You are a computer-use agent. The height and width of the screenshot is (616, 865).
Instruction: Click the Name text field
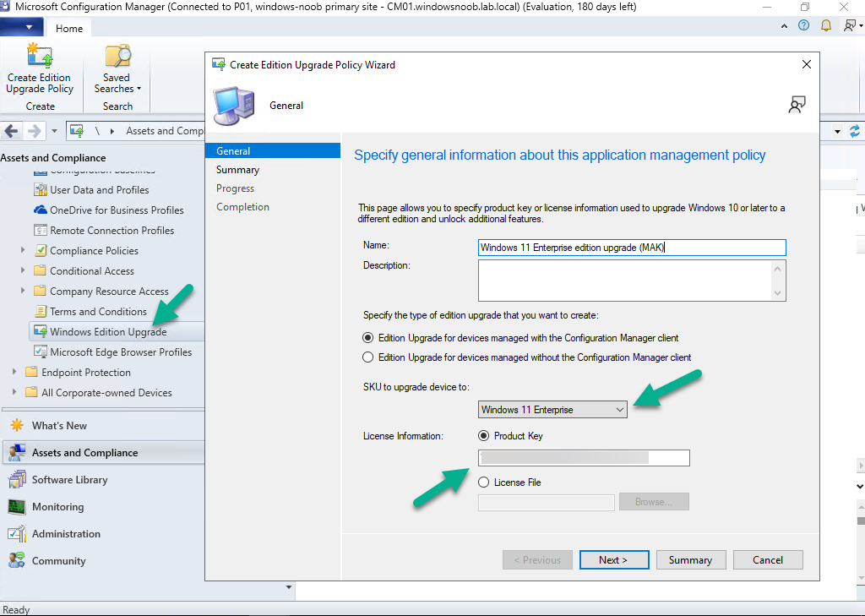tap(632, 248)
